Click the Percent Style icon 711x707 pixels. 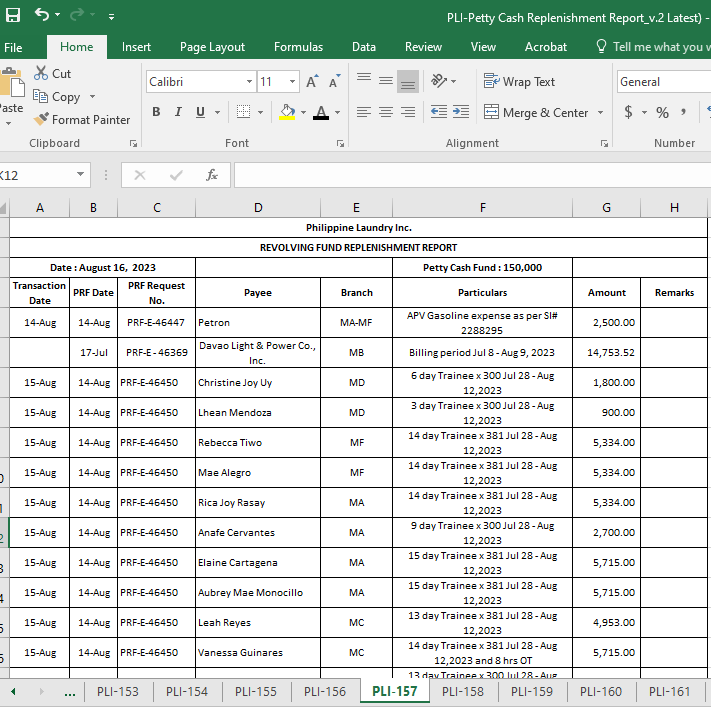(x=662, y=112)
